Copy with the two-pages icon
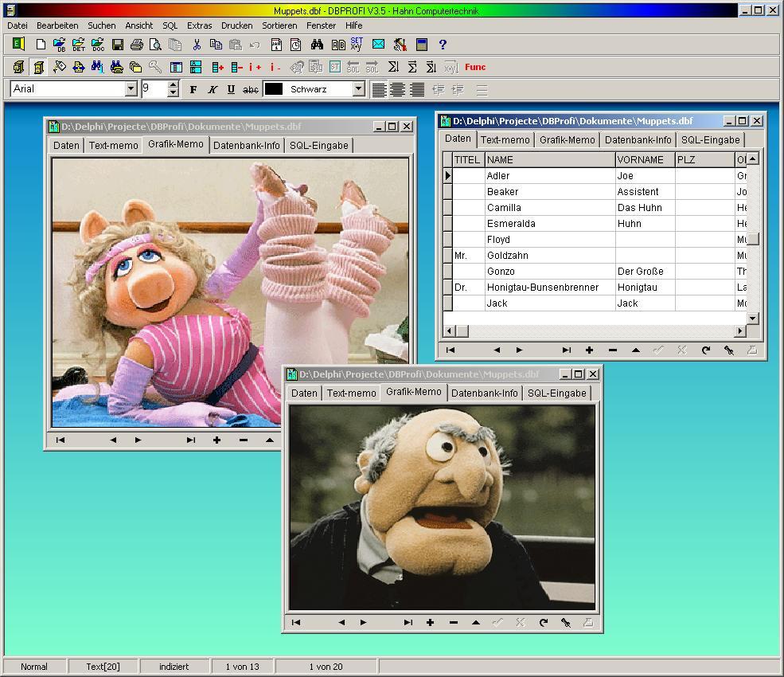 click(x=216, y=45)
